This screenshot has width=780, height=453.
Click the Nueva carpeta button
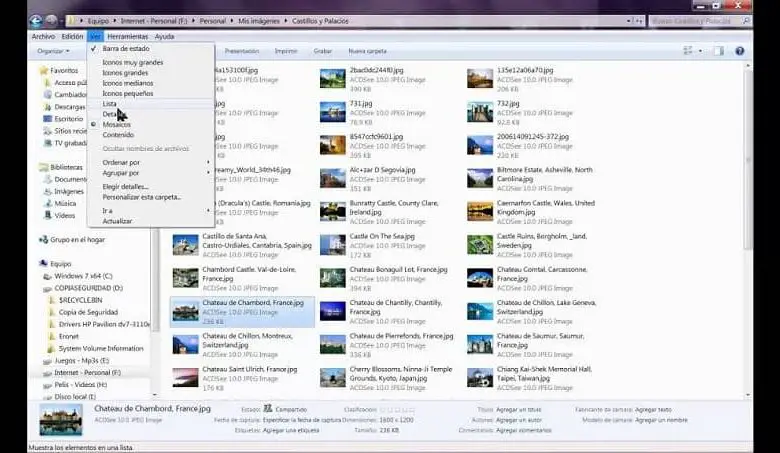[367, 50]
